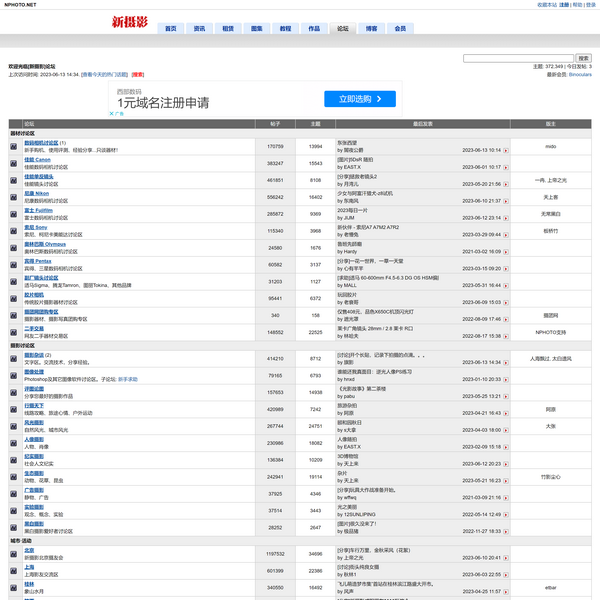Click the forum icon next to 尼康 Nikon
This screenshot has width=600, height=600.
click(x=15, y=195)
